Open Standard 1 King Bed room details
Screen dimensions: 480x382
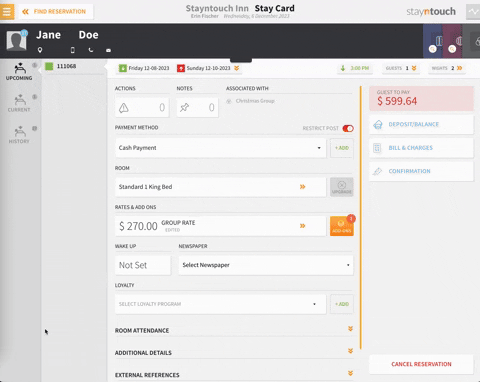220,187
